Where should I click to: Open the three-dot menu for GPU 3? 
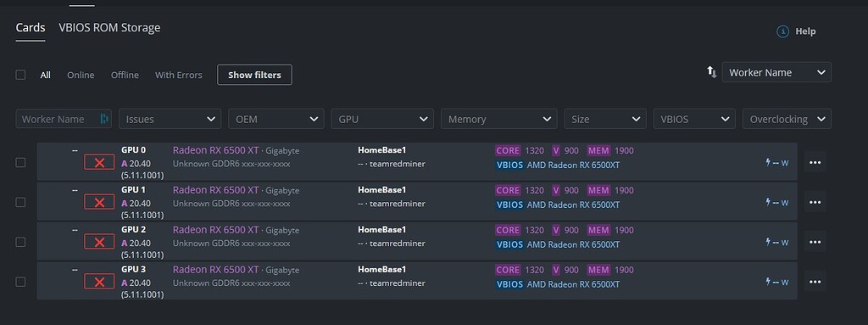tap(815, 283)
